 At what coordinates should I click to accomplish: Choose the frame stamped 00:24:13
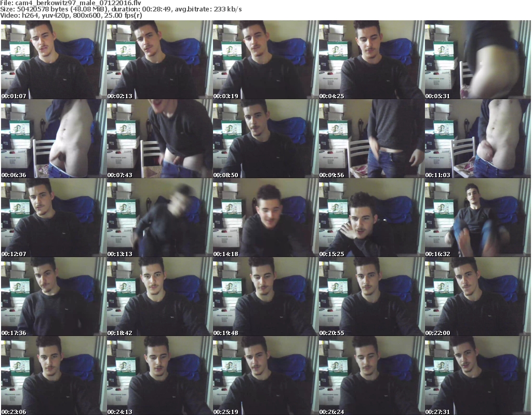159,376
